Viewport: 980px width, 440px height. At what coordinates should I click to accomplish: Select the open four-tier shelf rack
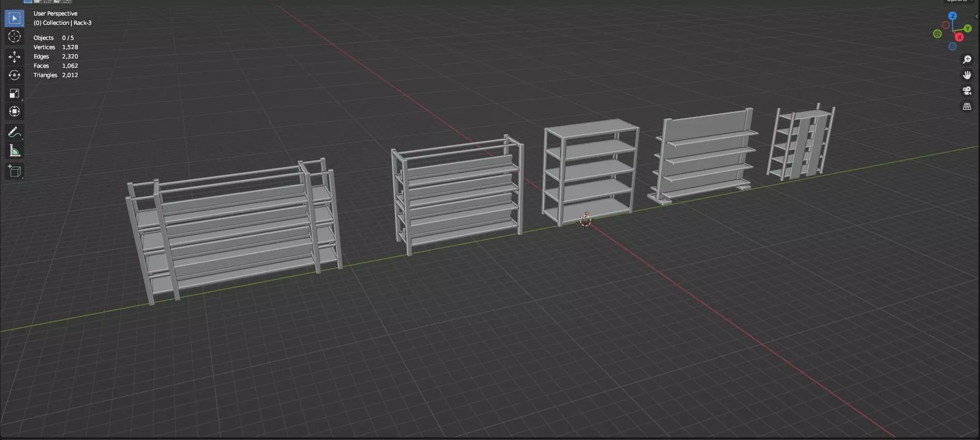tap(590, 172)
